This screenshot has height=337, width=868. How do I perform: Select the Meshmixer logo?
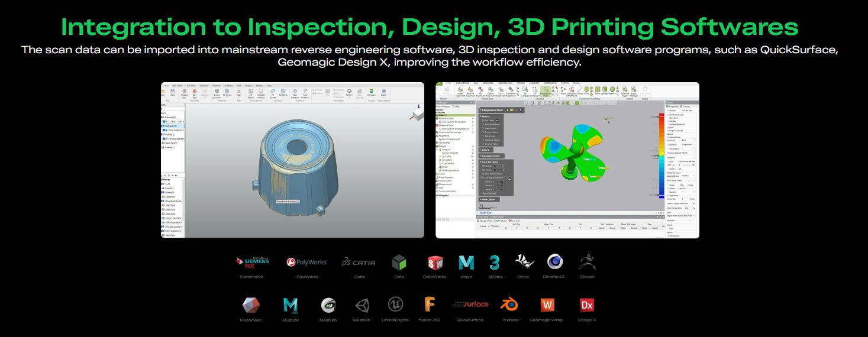(251, 306)
